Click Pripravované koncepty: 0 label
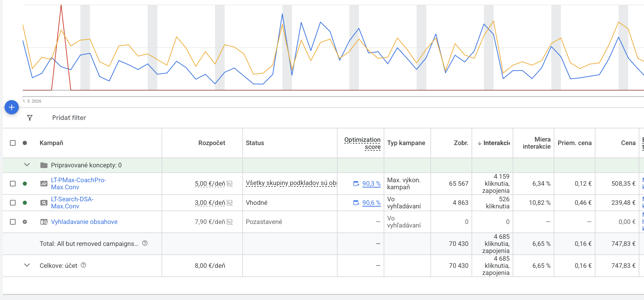Image resolution: width=644 pixels, height=300 pixels. pos(86,165)
